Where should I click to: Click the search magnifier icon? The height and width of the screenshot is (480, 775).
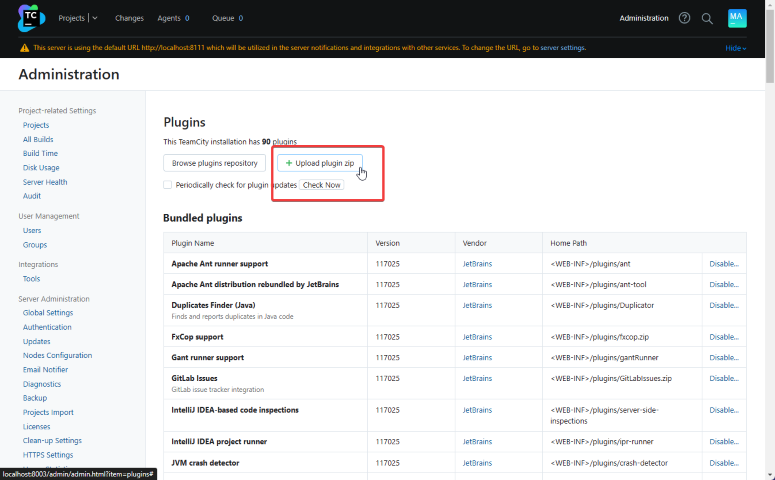[707, 18]
